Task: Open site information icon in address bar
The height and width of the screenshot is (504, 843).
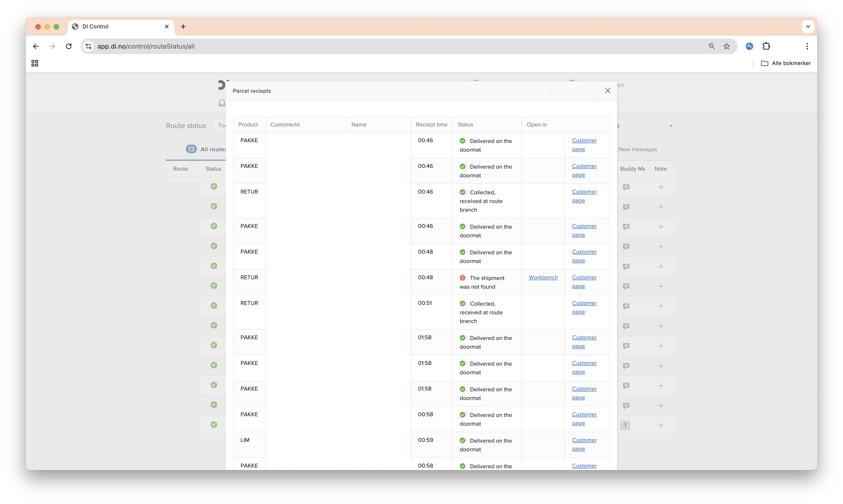Action: pos(88,46)
